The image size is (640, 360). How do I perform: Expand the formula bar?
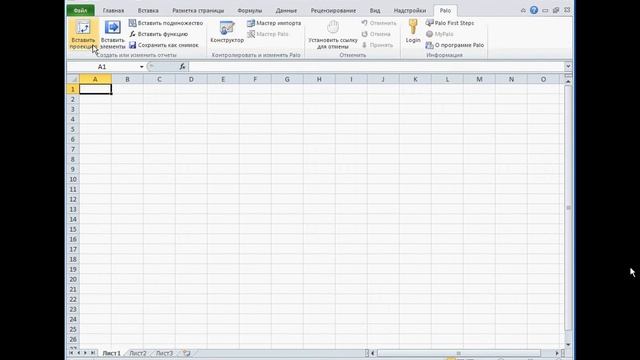(568, 67)
